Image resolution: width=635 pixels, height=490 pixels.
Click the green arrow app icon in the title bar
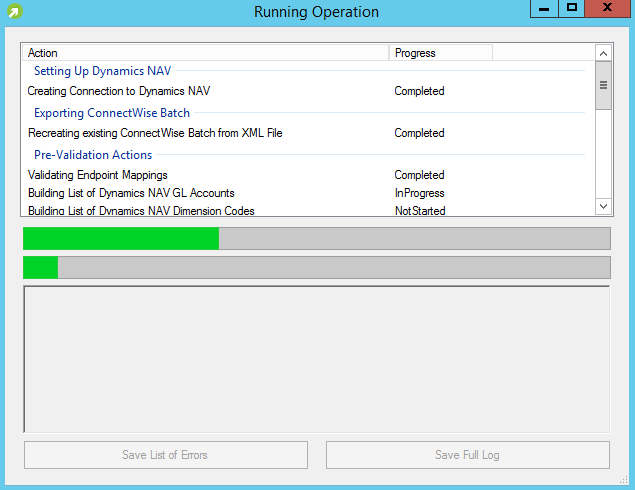click(x=15, y=11)
